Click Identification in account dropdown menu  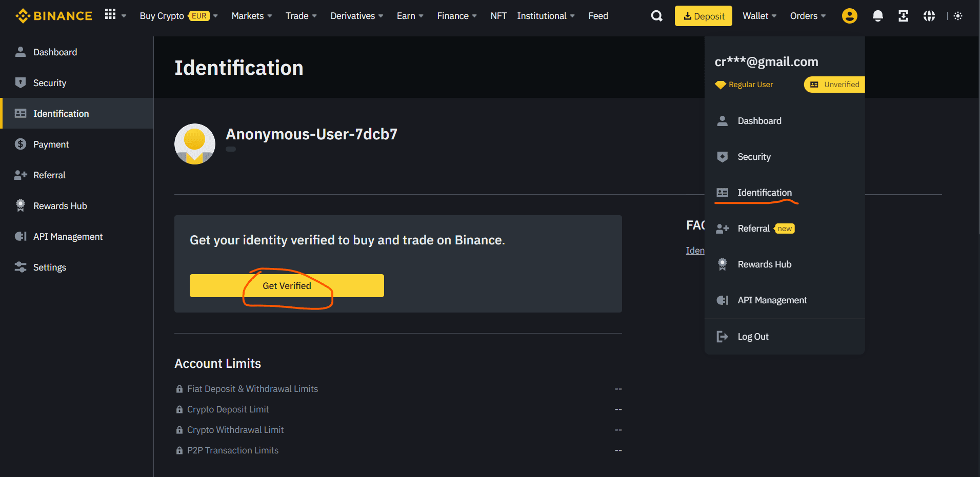(785, 193)
